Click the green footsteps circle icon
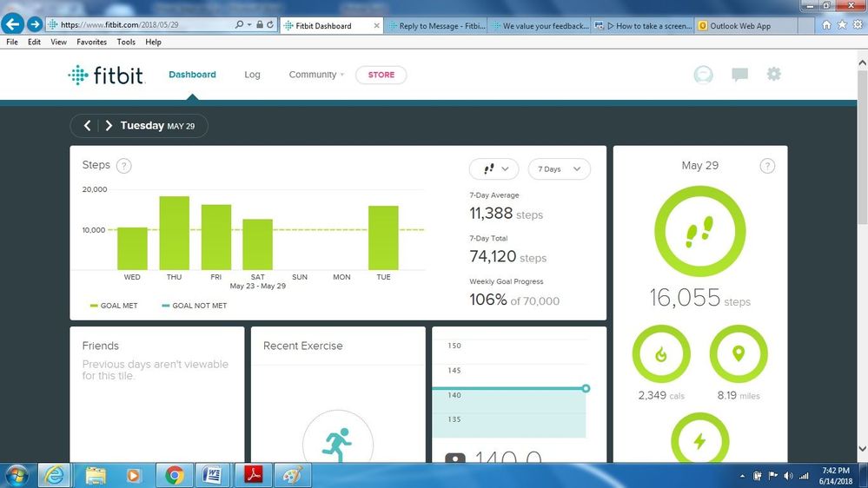The image size is (868, 488). pyautogui.click(x=699, y=232)
